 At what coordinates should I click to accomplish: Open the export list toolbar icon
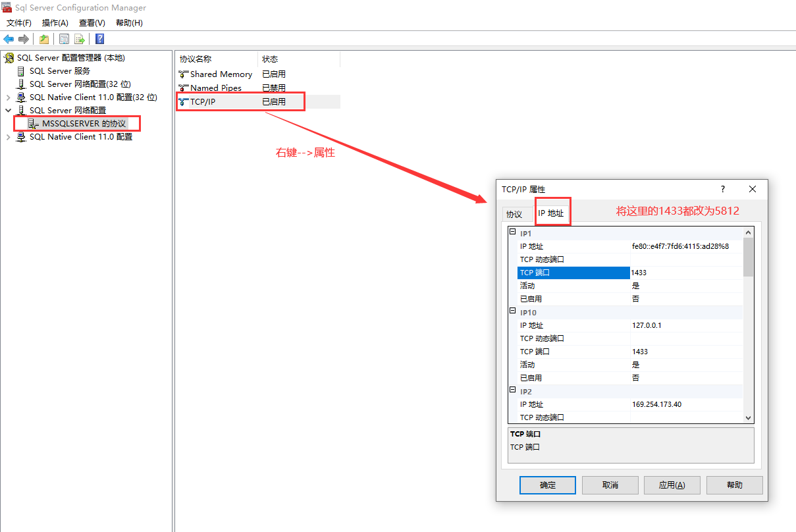point(79,39)
